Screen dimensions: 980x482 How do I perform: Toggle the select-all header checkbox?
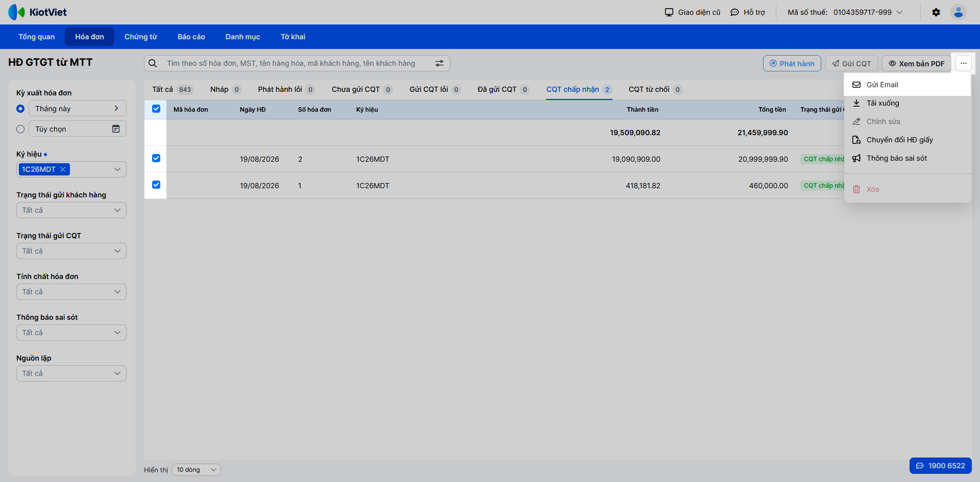[x=156, y=109]
